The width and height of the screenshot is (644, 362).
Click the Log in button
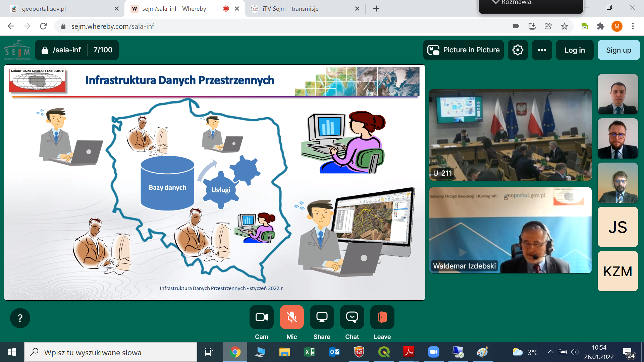(574, 50)
